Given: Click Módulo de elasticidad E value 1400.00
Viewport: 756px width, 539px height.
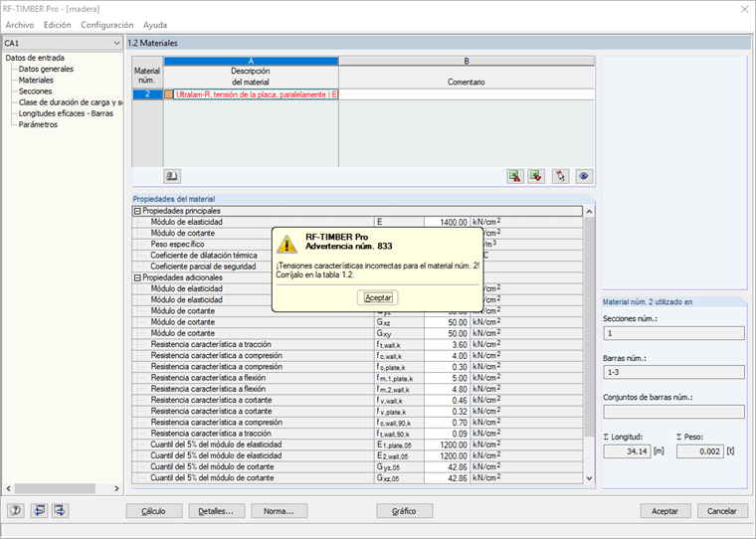Looking at the screenshot, I should coord(447,222).
